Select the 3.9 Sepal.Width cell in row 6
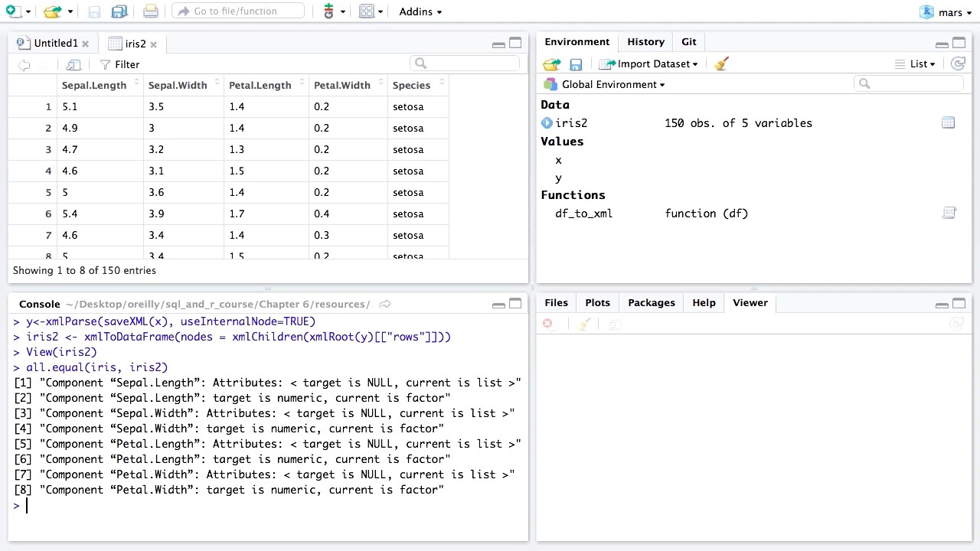The height and width of the screenshot is (551, 980). [184, 214]
